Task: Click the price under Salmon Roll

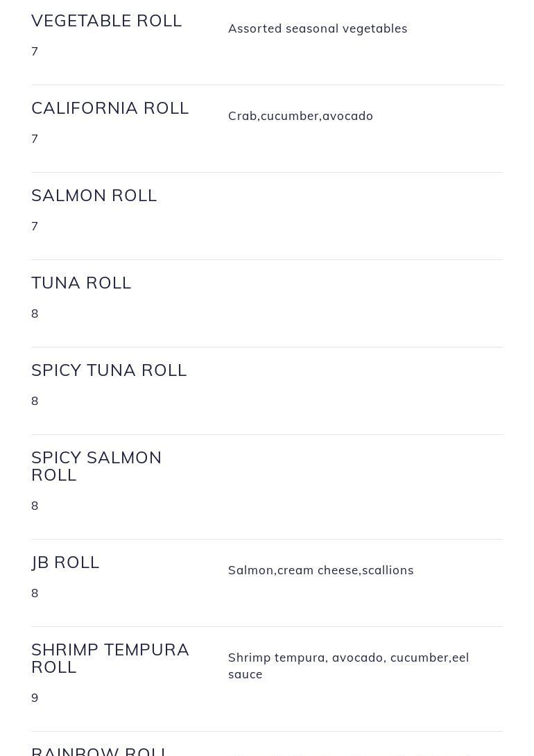Action: [35, 226]
